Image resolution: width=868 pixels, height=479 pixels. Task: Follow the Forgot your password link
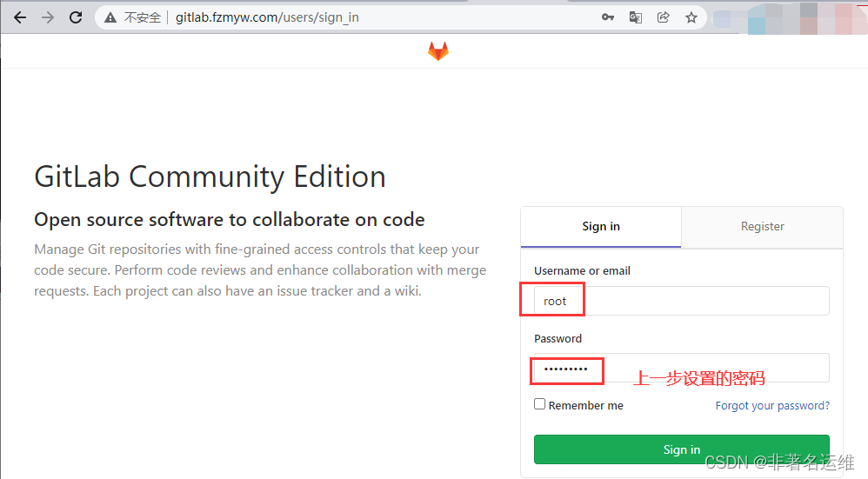772,406
